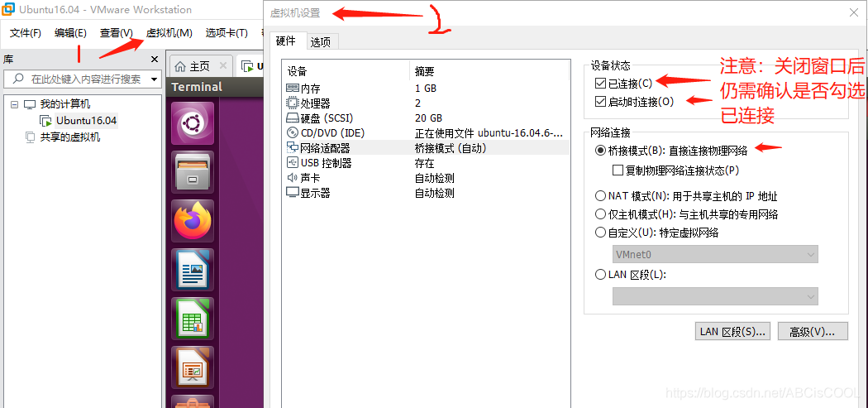Image resolution: width=868 pixels, height=408 pixels.
Task: Switch to the 选项 tab
Action: point(321,42)
